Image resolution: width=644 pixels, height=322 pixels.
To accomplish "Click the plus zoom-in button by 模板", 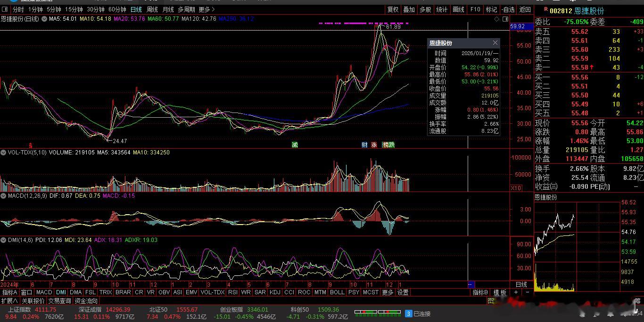I will tap(516, 292).
